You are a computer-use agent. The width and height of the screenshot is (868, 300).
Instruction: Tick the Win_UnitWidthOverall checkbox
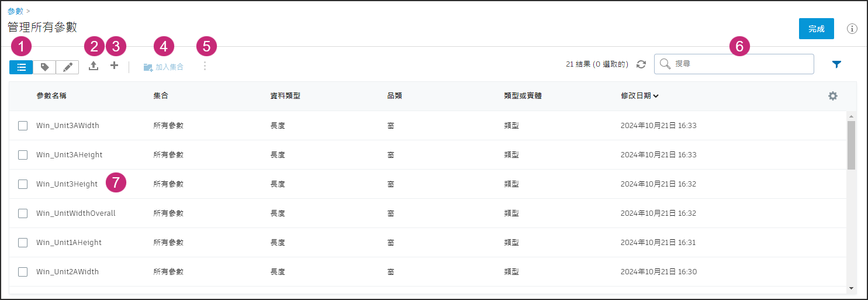click(x=23, y=213)
